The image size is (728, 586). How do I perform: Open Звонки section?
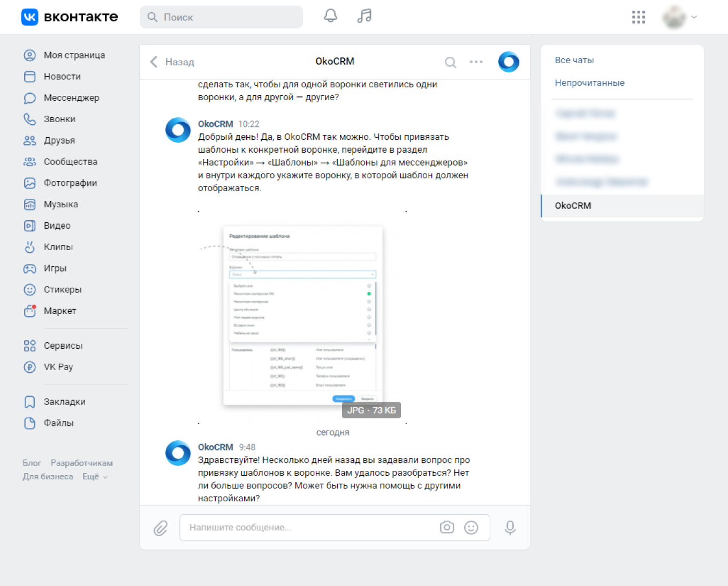59,119
